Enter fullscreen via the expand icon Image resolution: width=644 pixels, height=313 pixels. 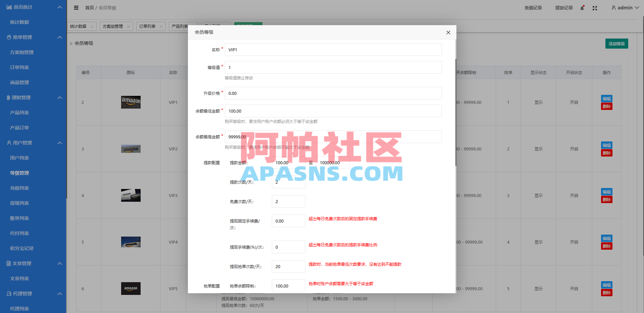tap(595, 8)
